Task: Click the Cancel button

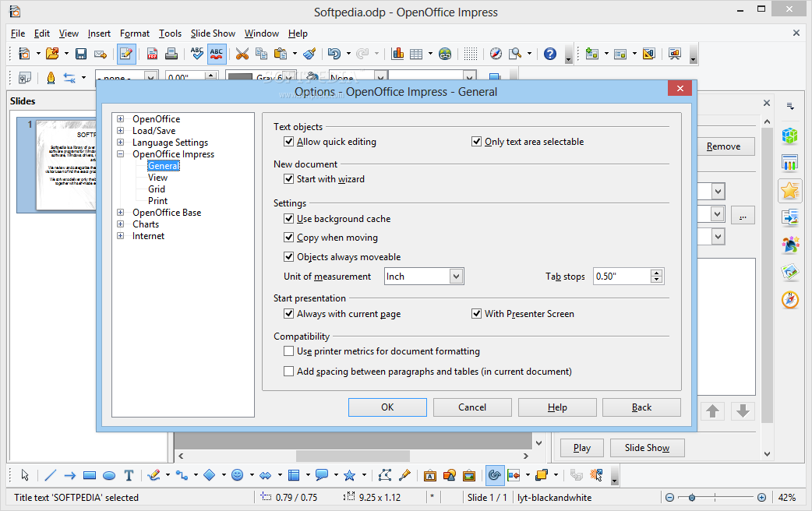Action: (472, 407)
